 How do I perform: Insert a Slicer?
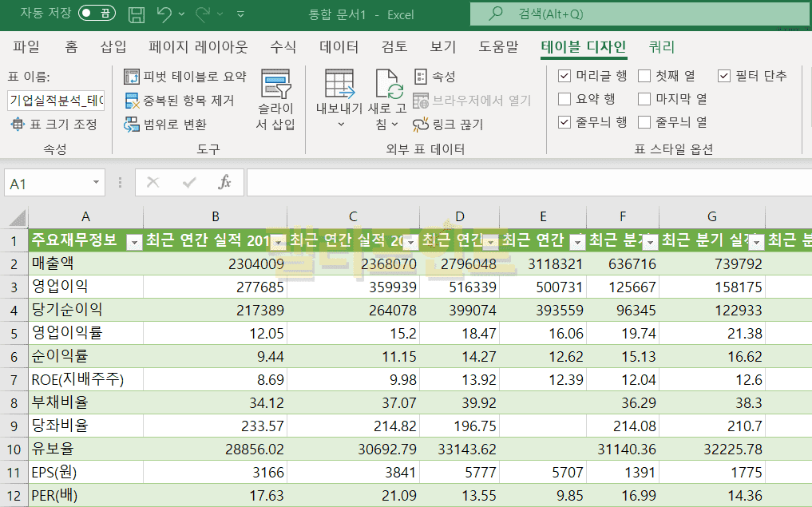pyautogui.click(x=275, y=100)
